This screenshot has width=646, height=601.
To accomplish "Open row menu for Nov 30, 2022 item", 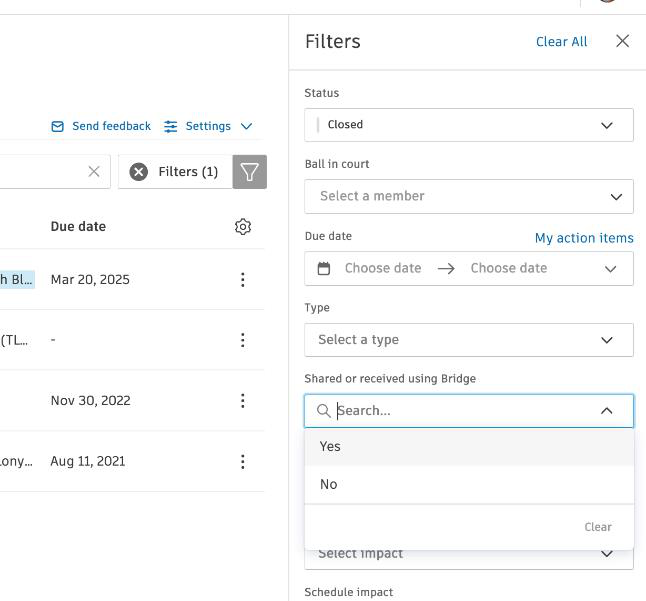I will pos(242,401).
